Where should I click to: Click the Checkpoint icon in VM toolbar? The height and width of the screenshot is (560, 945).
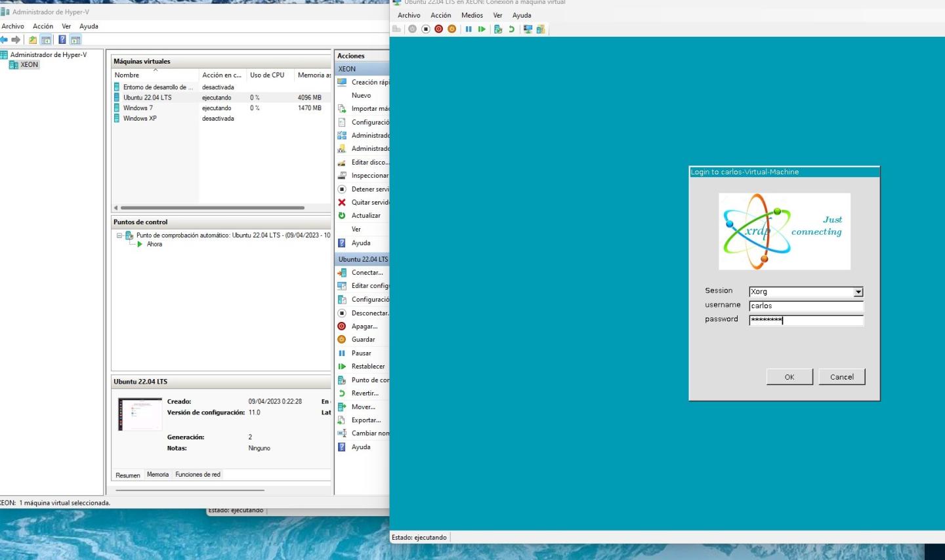tap(498, 29)
